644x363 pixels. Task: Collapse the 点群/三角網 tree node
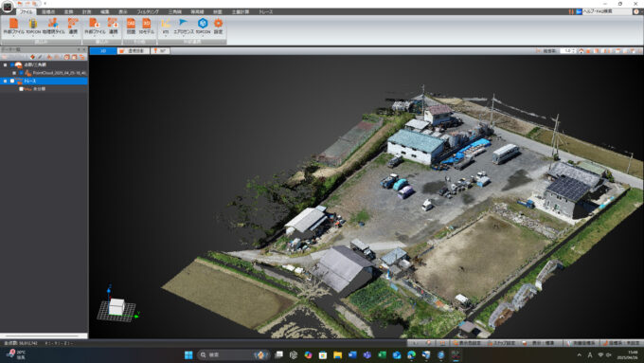[5, 65]
